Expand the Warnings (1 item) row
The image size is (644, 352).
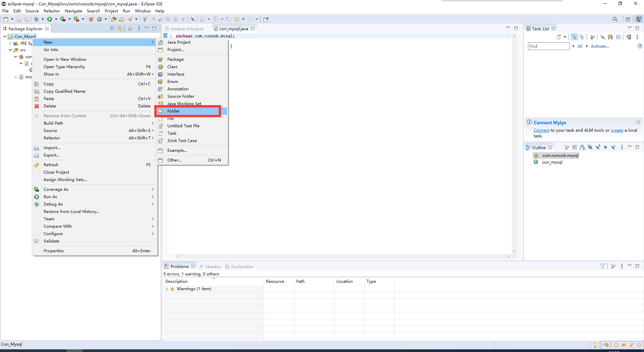pos(167,289)
